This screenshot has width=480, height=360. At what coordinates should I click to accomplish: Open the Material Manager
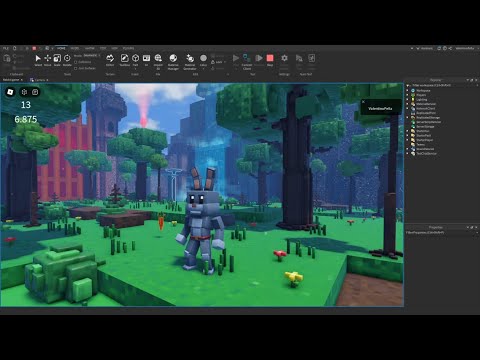click(x=173, y=61)
